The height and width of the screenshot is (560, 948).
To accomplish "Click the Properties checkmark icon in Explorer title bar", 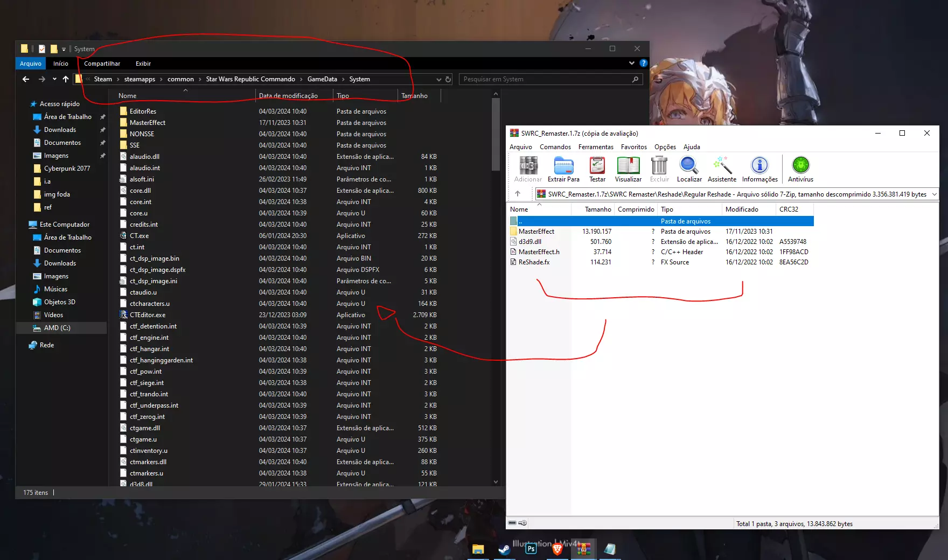I will tap(42, 48).
